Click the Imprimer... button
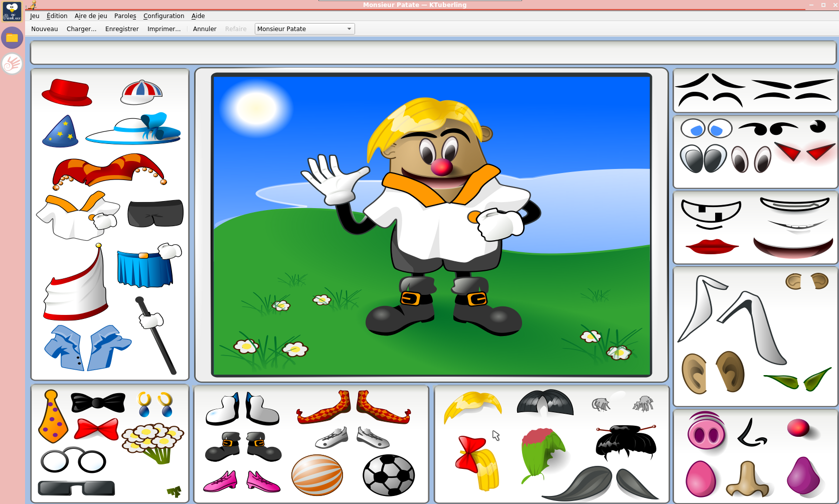This screenshot has height=504, width=839. [x=164, y=29]
